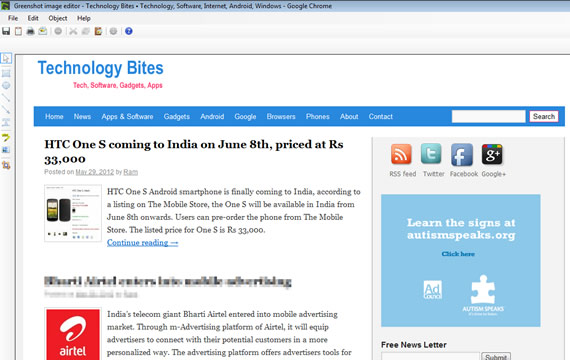Click the orange RSS feed icon
Screen dimensions: 570x360
(x=401, y=154)
